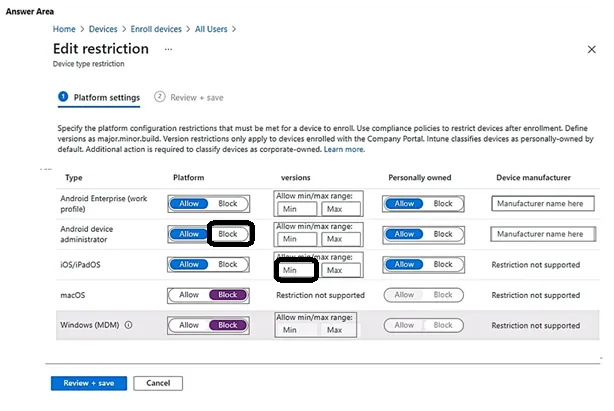614x411 pixels.
Task: Allow personally owned Android device administrator
Action: click(x=404, y=234)
